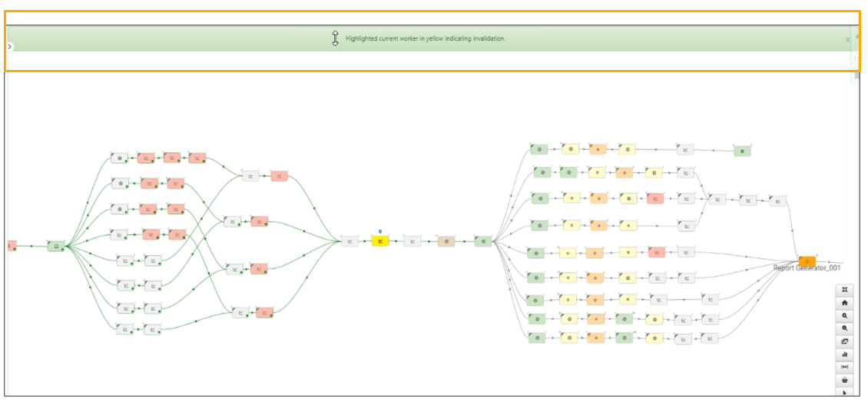The image size is (868, 412).
Task: Click the orange Report Generator_001 node
Action: pyautogui.click(x=807, y=261)
